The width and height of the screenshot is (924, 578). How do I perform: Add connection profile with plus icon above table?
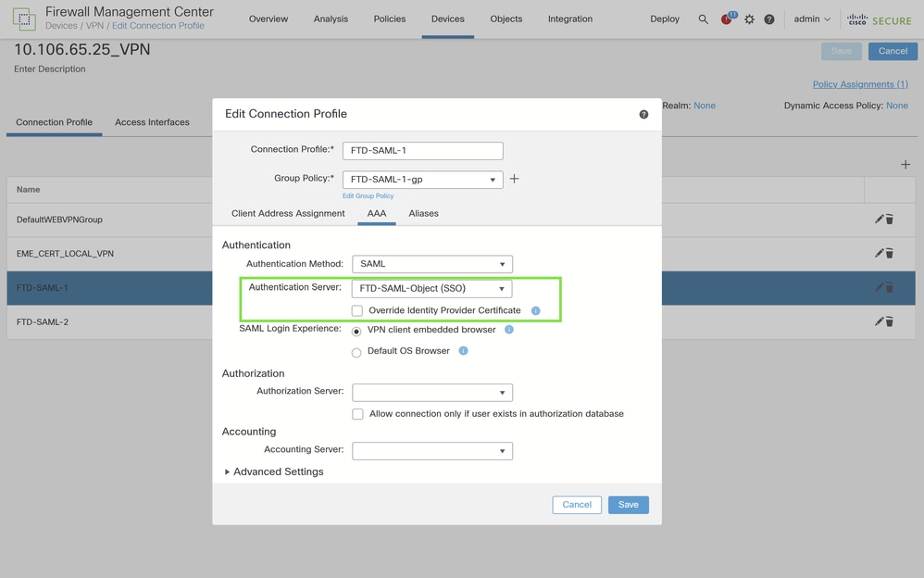(x=905, y=165)
